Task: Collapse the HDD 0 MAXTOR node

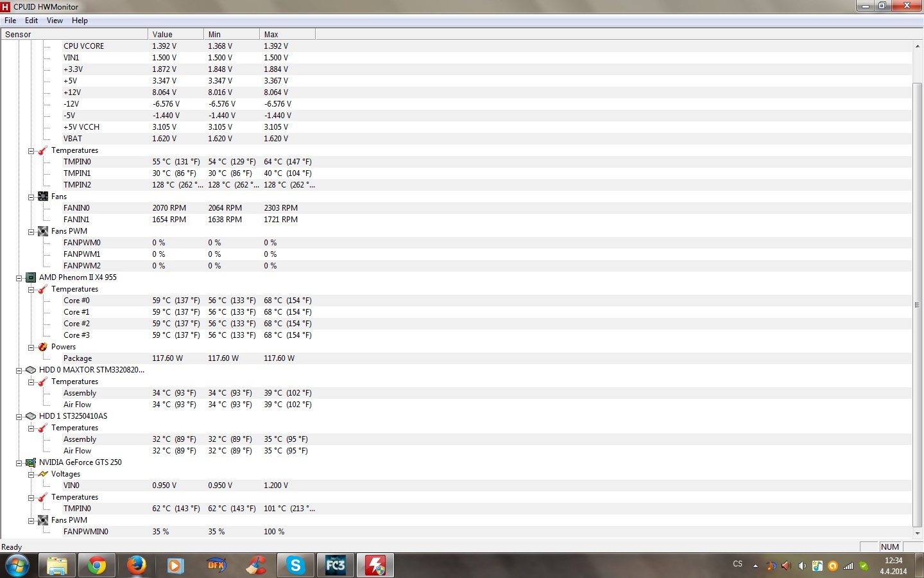Action: 19,371
